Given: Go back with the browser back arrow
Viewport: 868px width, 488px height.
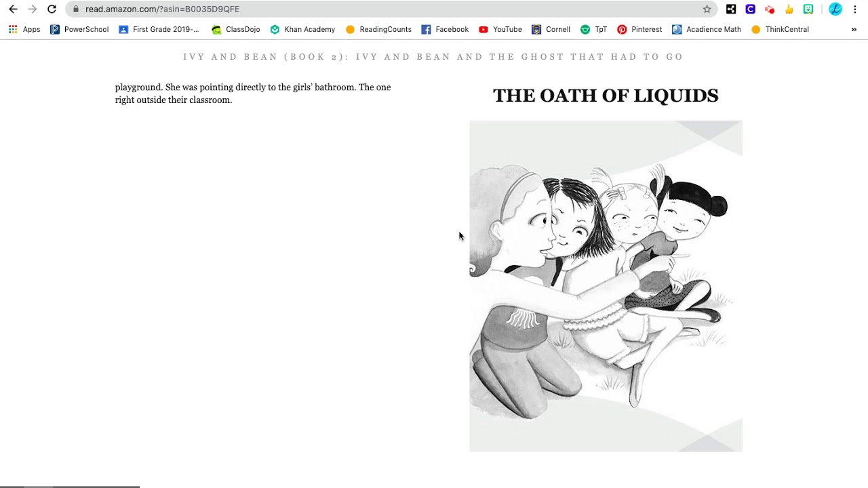Looking at the screenshot, I should [13, 9].
